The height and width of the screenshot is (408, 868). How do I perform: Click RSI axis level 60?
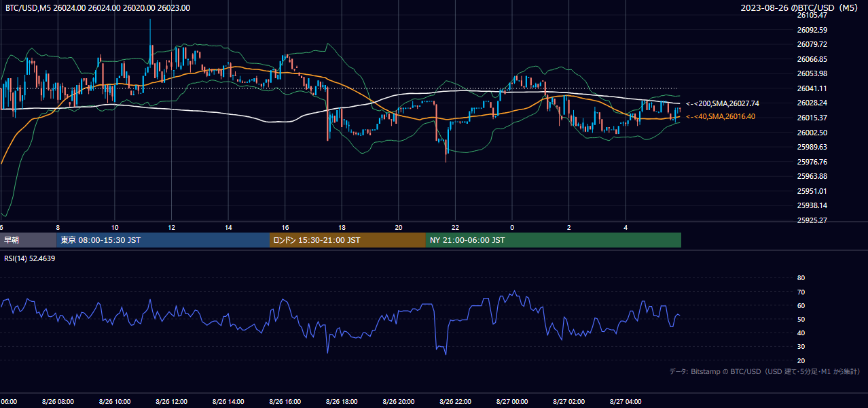click(801, 305)
